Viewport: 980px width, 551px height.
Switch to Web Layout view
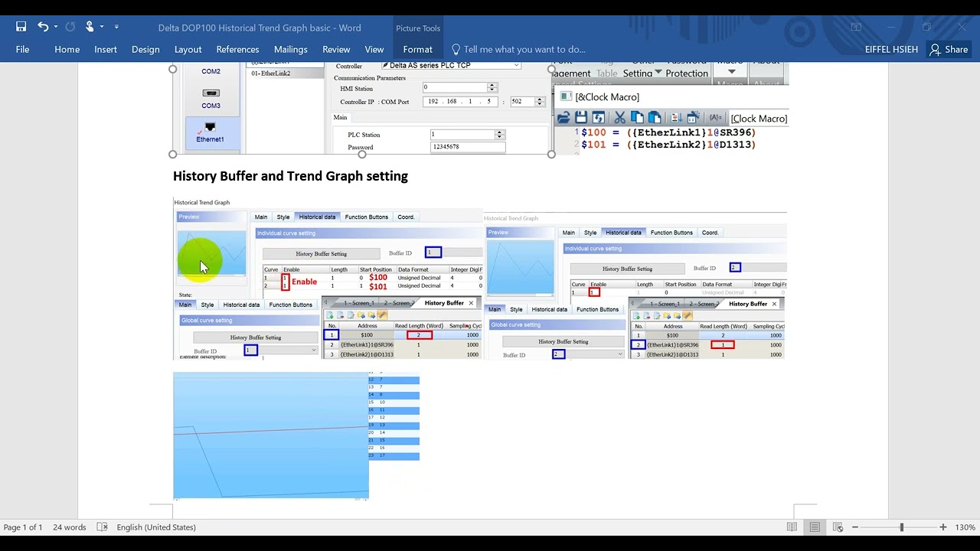click(838, 527)
